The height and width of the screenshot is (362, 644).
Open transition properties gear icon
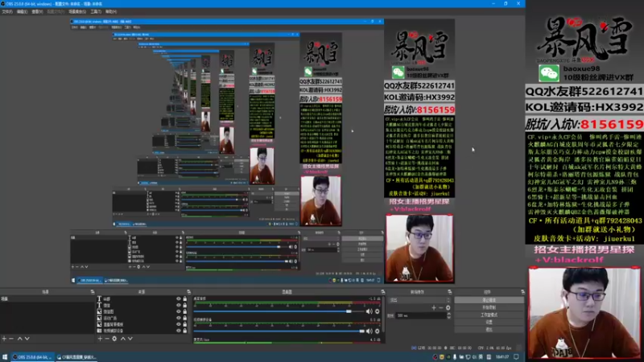(x=448, y=307)
